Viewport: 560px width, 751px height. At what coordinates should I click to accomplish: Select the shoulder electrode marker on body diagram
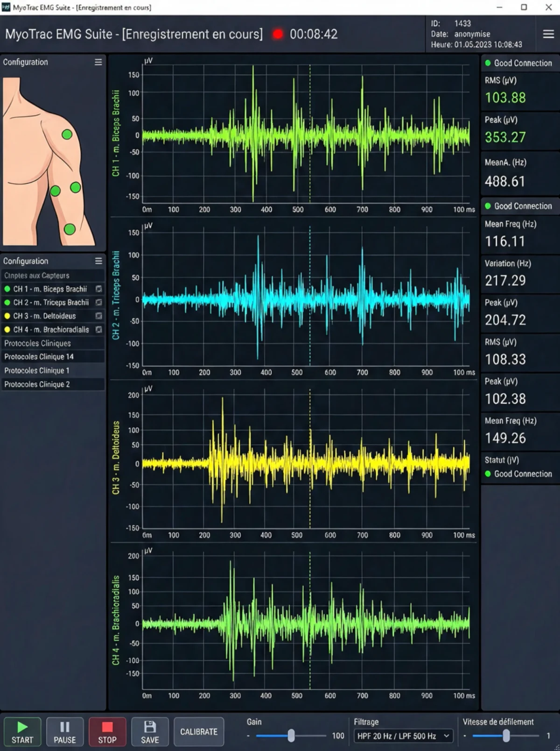pos(67,135)
